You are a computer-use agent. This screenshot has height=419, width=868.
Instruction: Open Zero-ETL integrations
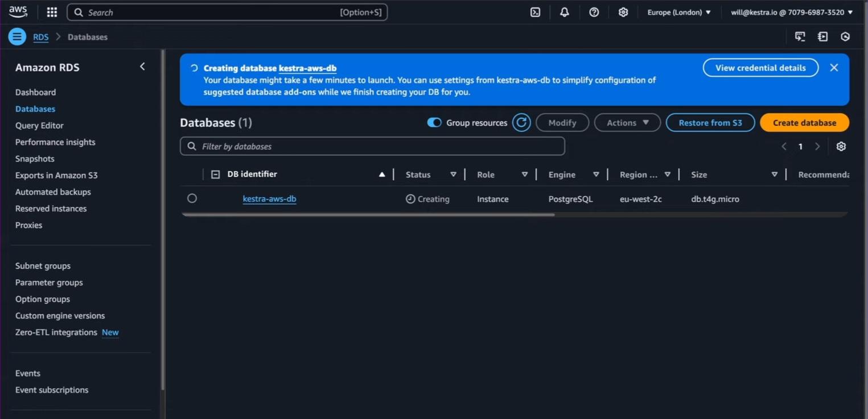[x=56, y=332]
